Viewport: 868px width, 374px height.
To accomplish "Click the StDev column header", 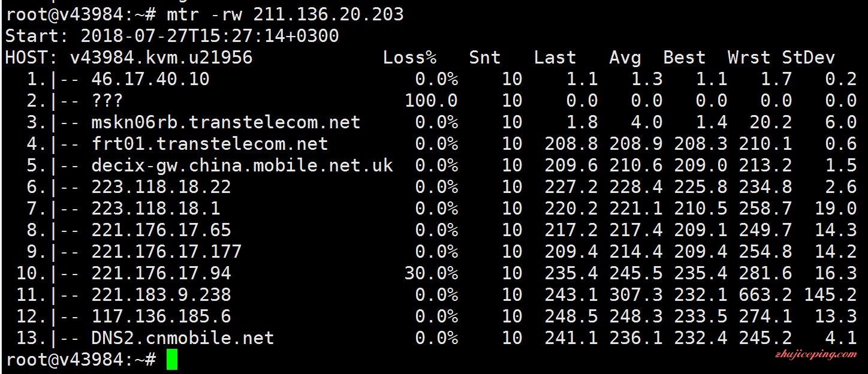I will [x=808, y=58].
